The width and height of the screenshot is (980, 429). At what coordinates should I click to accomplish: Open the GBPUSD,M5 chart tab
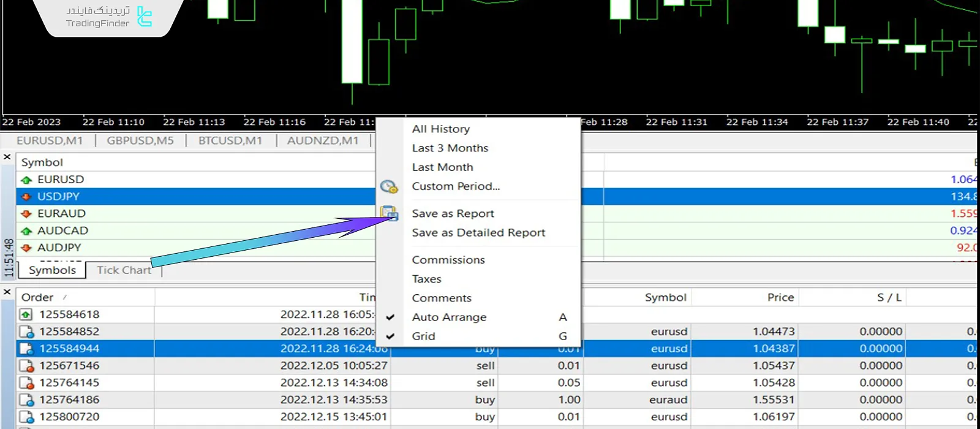point(140,140)
